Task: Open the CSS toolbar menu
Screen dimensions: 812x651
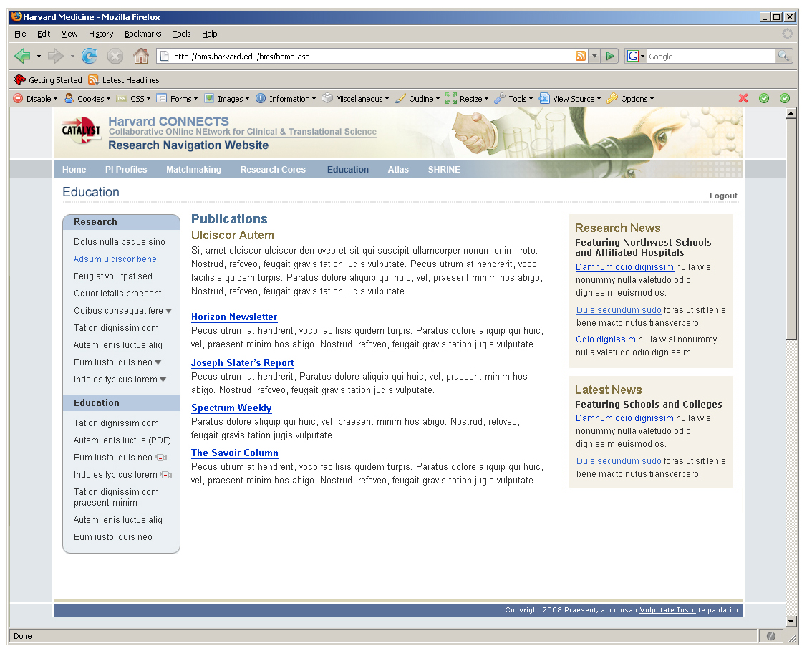Action: 134,98
